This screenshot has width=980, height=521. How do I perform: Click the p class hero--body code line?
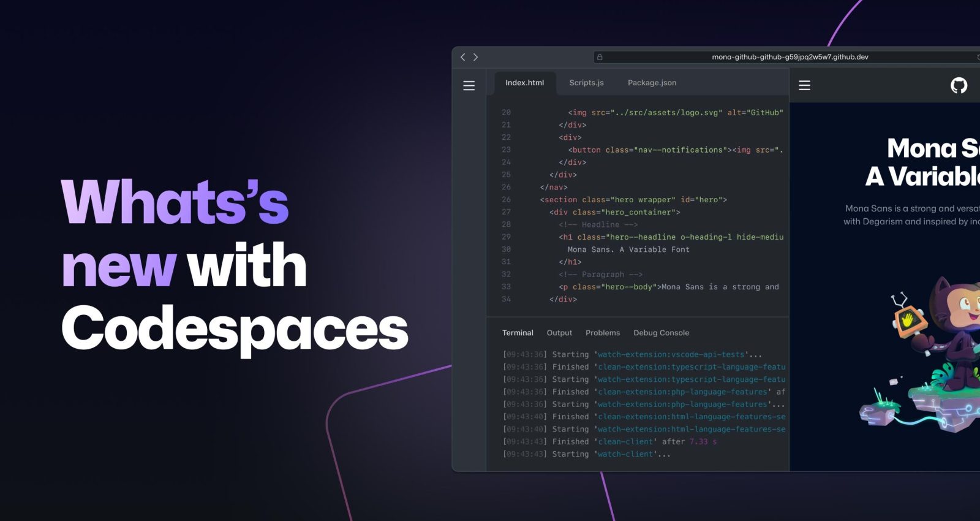(x=669, y=287)
